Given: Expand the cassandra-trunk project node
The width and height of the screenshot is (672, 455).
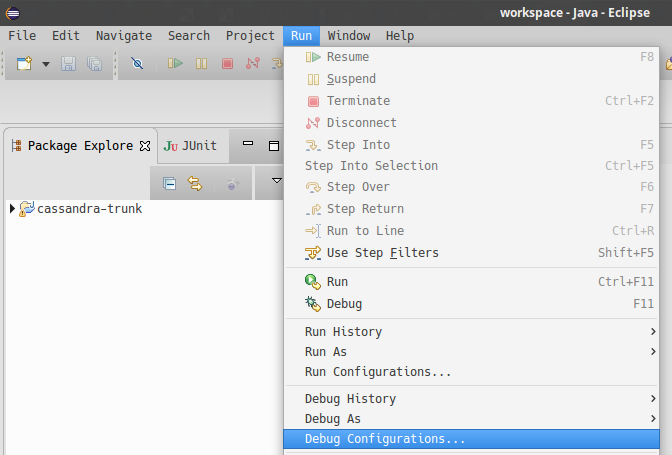Looking at the screenshot, I should [x=12, y=209].
